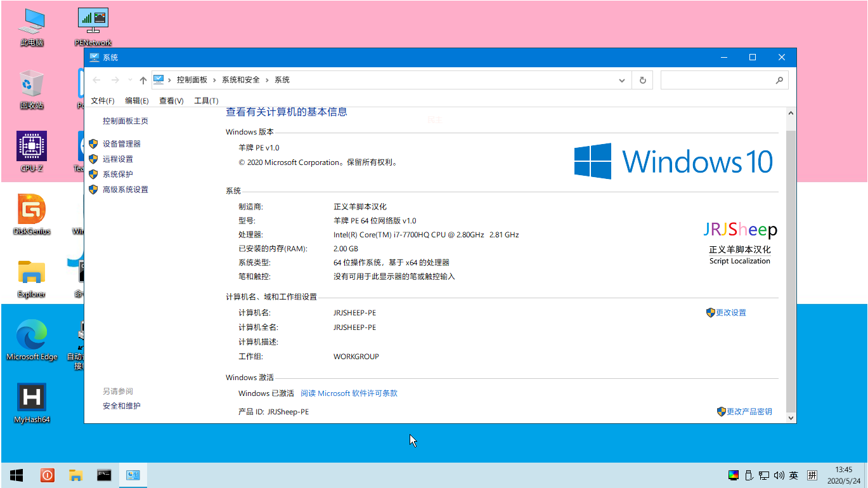Go forward with the forward arrow

tap(115, 80)
